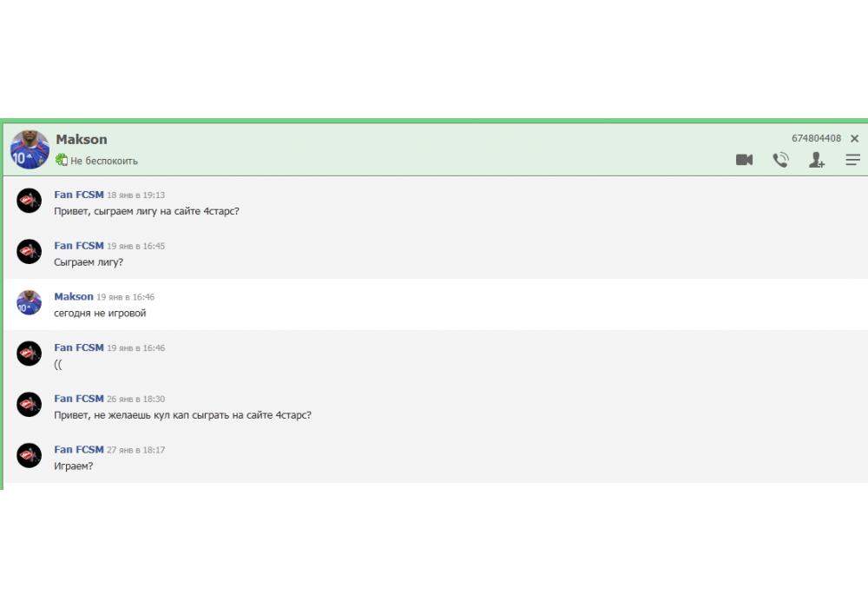Click Fan FCSM avatar beside 'Играем?' message

(30, 455)
